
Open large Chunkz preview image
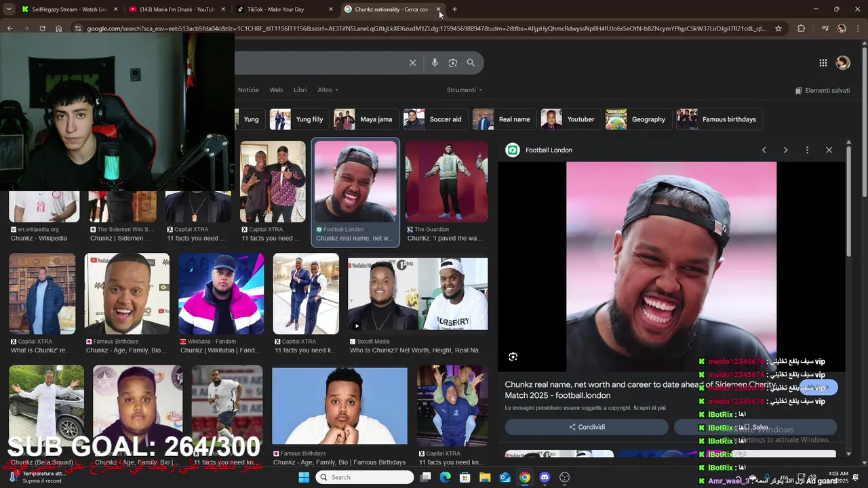coord(671,266)
